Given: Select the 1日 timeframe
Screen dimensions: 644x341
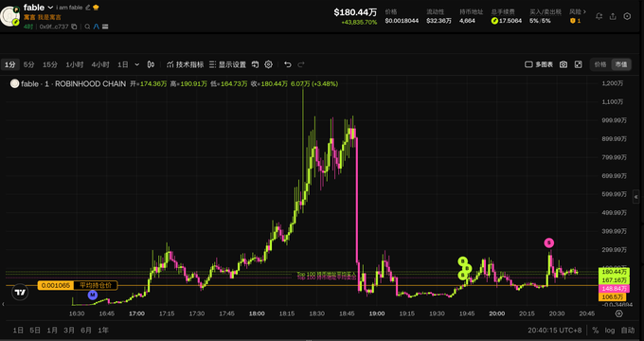Looking at the screenshot, I should pyautogui.click(x=123, y=64).
